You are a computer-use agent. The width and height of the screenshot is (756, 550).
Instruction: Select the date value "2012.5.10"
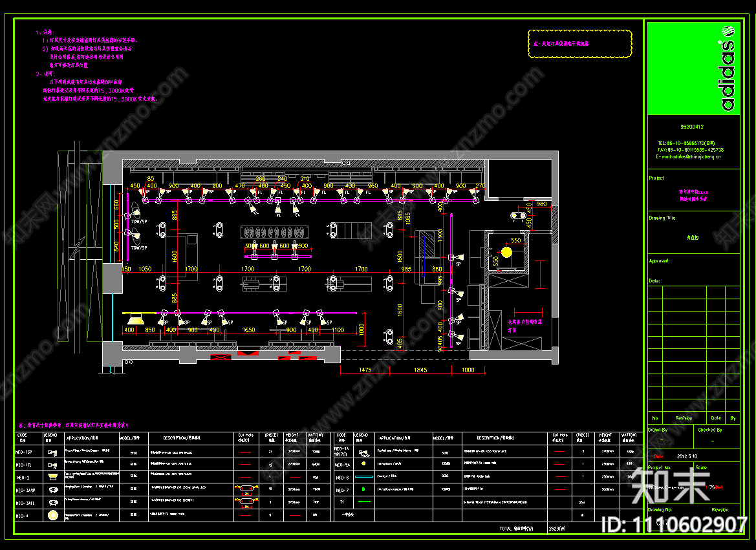click(687, 456)
